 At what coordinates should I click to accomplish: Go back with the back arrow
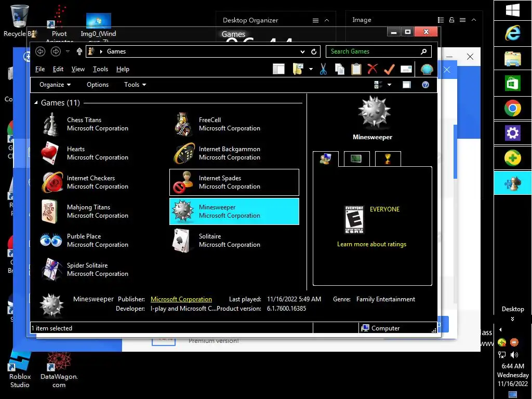tap(40, 51)
